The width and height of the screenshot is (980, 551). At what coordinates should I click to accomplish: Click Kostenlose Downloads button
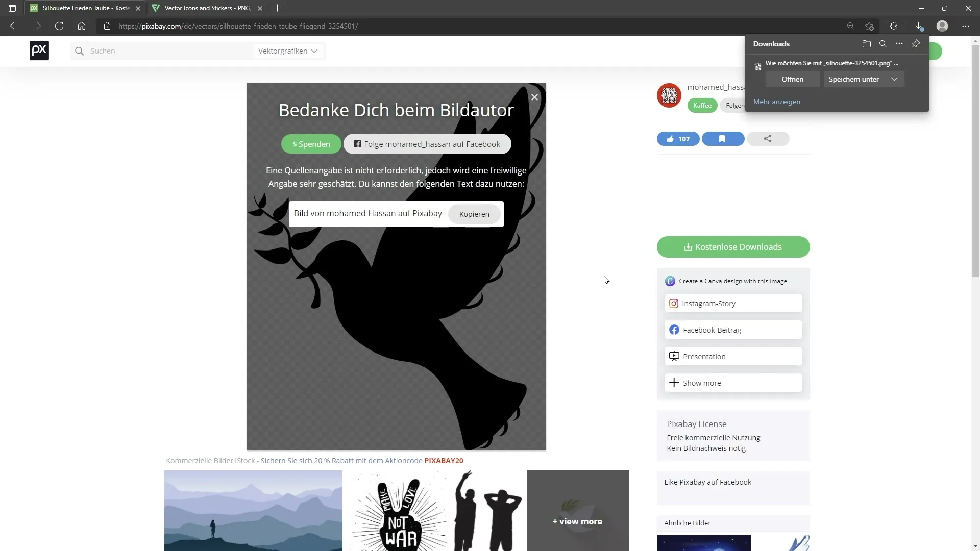(x=733, y=247)
